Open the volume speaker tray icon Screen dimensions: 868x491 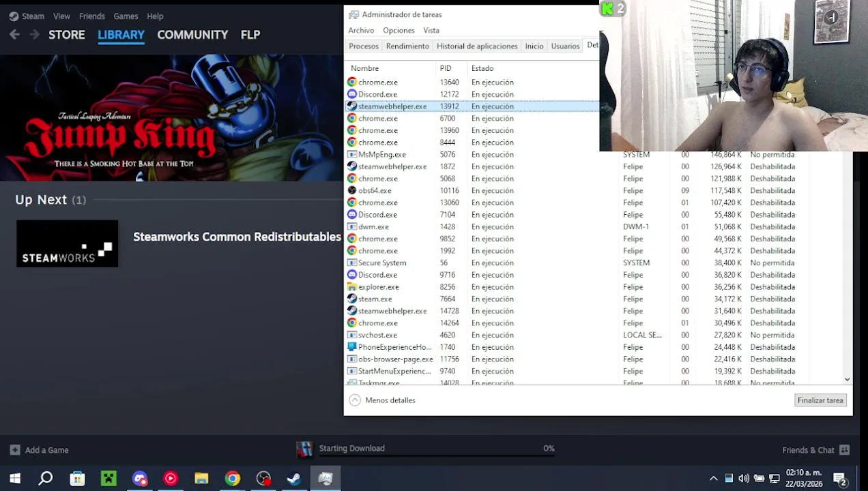tap(744, 479)
